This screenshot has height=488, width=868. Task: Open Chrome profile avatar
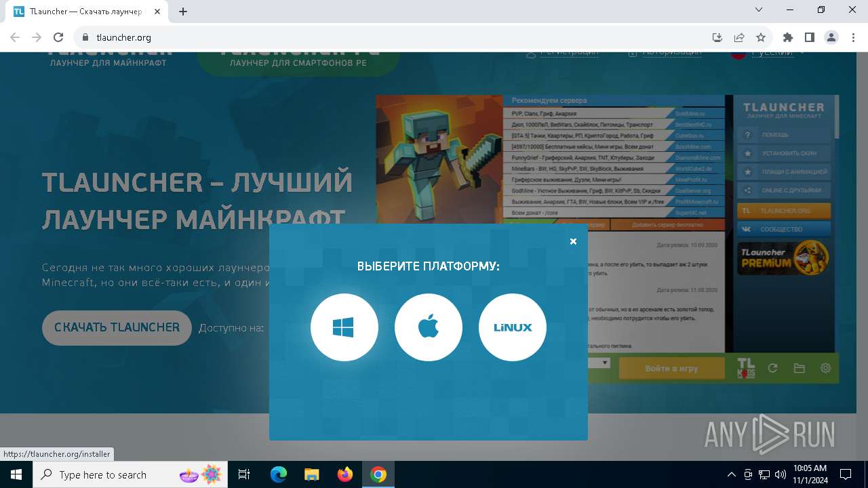tap(831, 38)
